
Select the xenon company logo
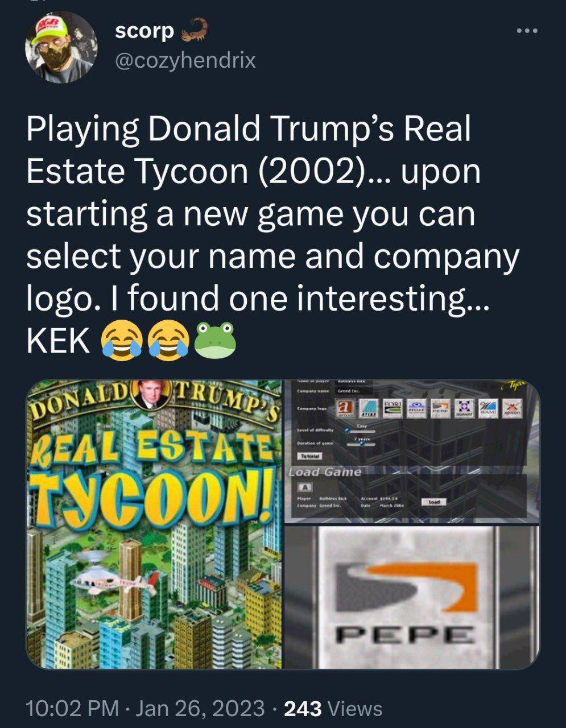tap(512, 408)
